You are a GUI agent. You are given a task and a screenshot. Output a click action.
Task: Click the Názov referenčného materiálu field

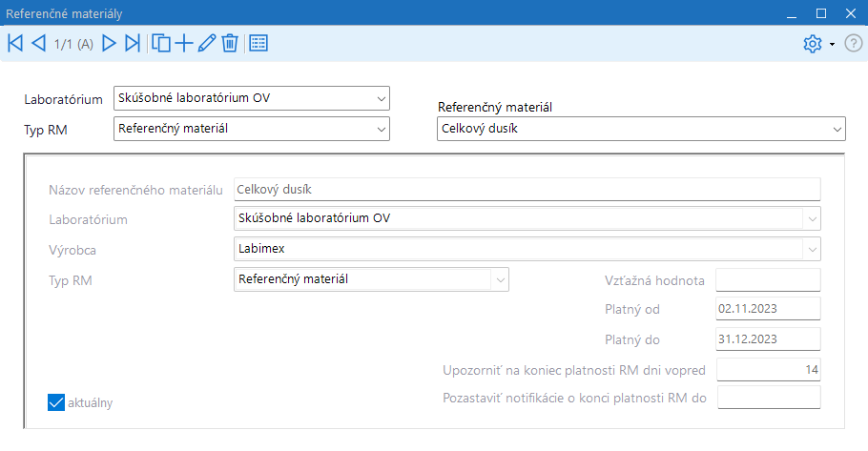pos(527,190)
